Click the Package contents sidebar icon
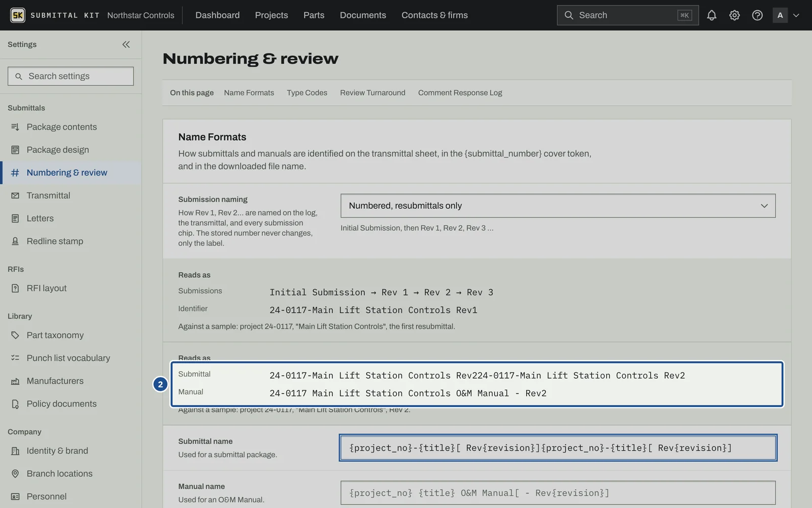Image resolution: width=812 pixels, height=508 pixels. pos(15,127)
